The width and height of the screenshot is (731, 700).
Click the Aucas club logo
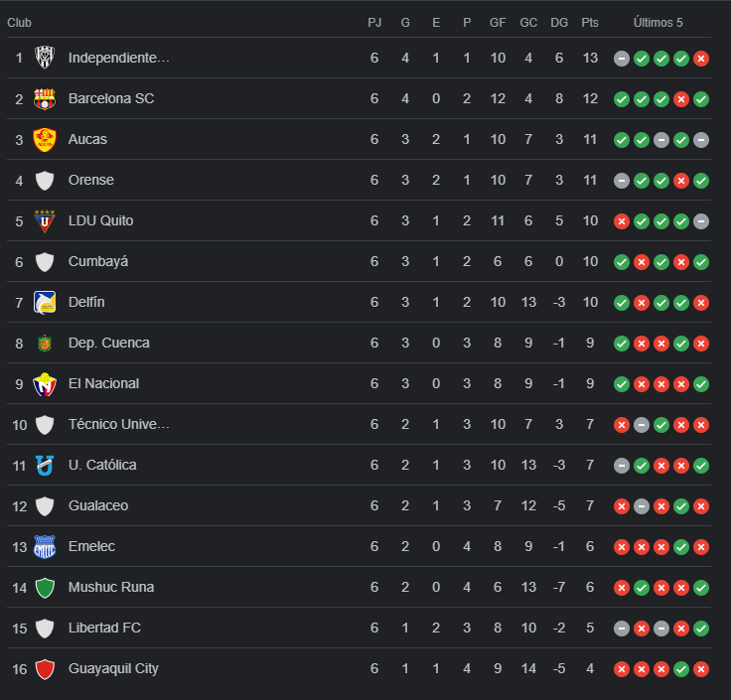point(45,139)
